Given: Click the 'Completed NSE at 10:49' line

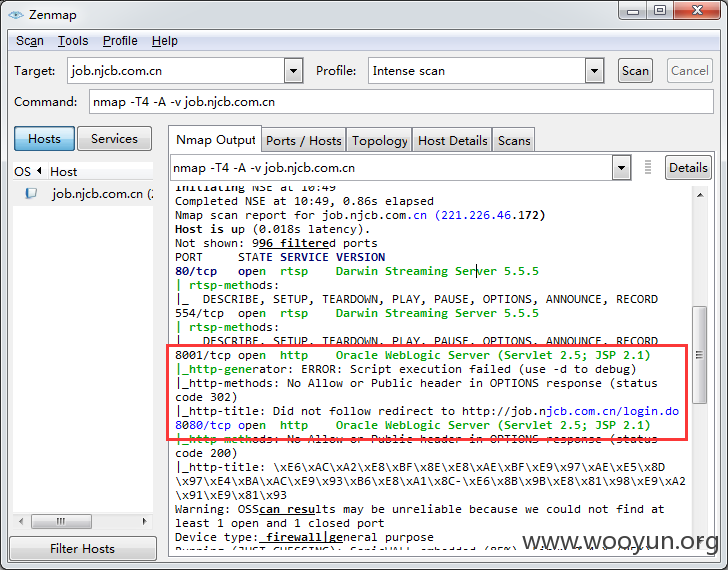Looking at the screenshot, I should 304,201.
